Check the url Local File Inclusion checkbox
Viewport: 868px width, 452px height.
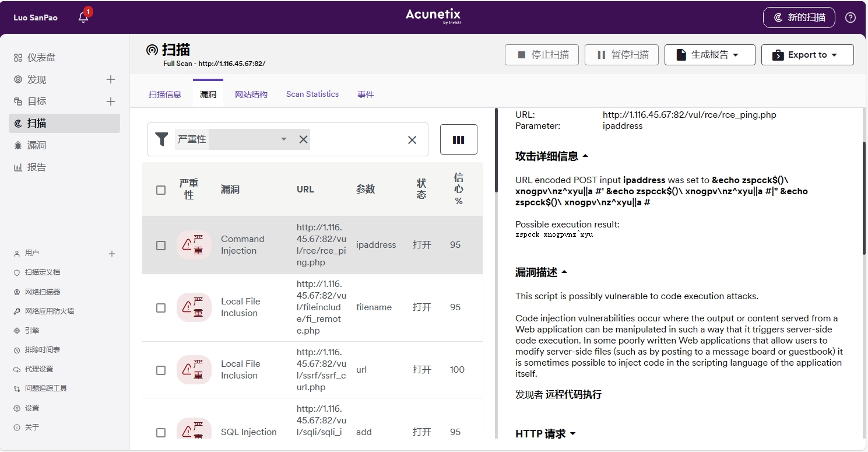point(161,370)
